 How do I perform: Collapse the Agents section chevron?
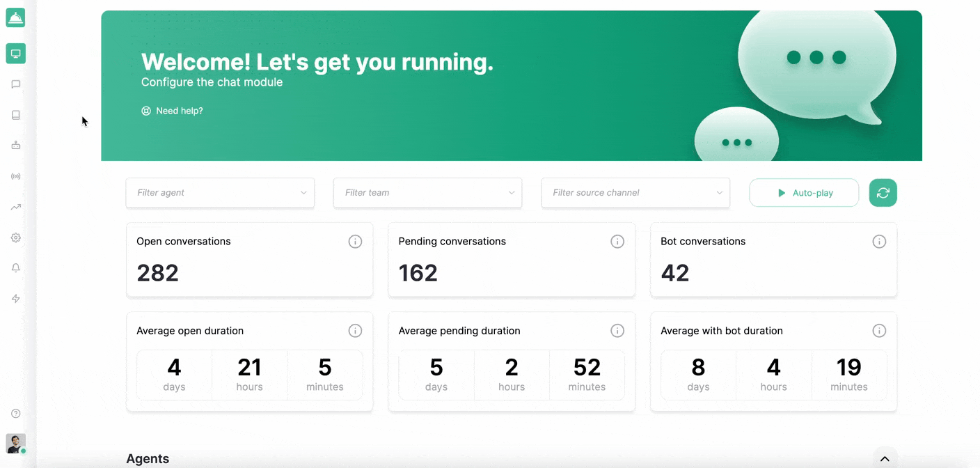pyautogui.click(x=885, y=459)
